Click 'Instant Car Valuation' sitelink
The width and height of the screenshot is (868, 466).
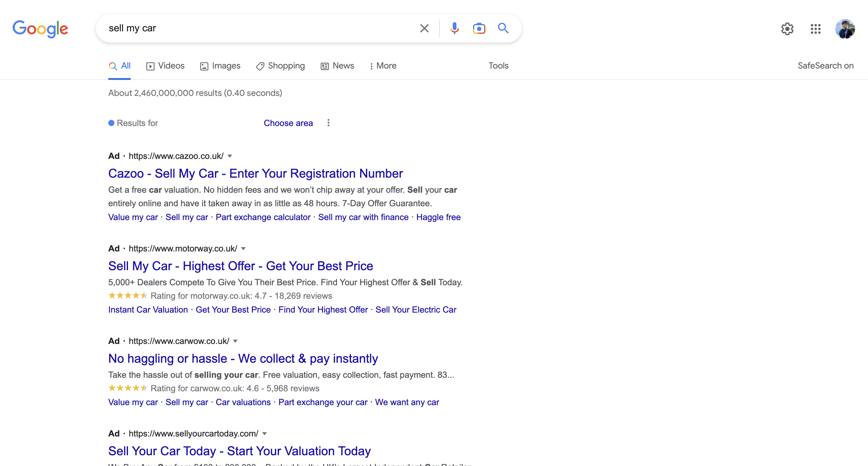(148, 310)
